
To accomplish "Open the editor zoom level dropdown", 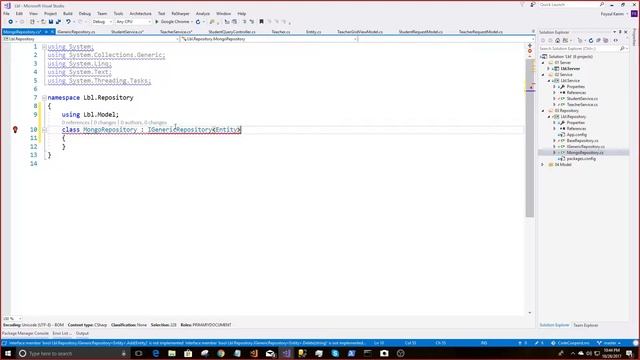I will (x=12, y=318).
